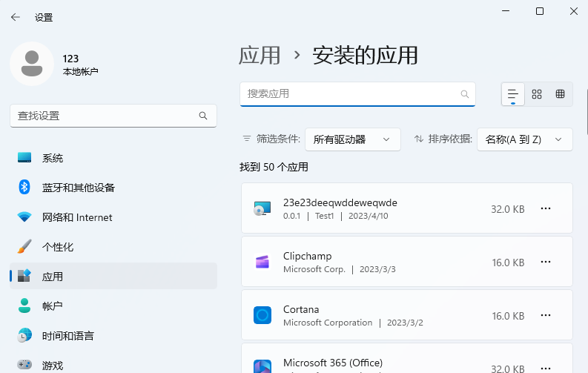Open 个性化 settings category
The height and width of the screenshot is (373, 588).
[x=113, y=247]
